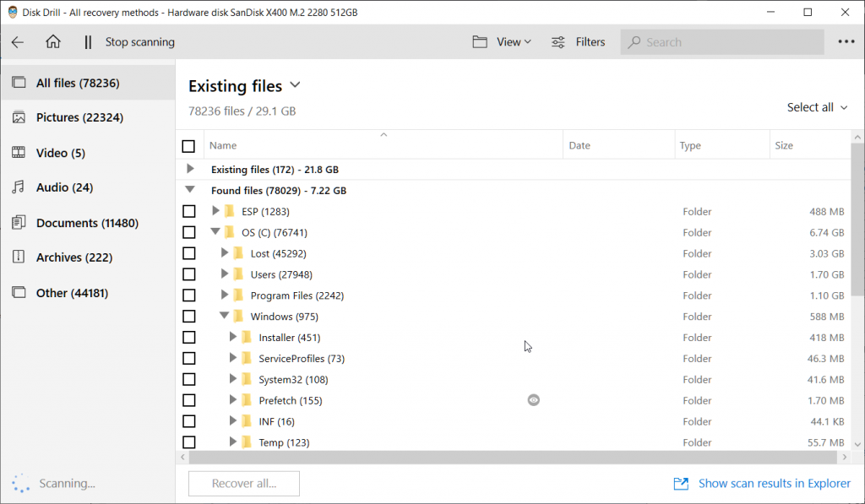The width and height of the screenshot is (865, 504).
Task: Click the pause icon next to Stop scanning
Action: click(x=88, y=41)
